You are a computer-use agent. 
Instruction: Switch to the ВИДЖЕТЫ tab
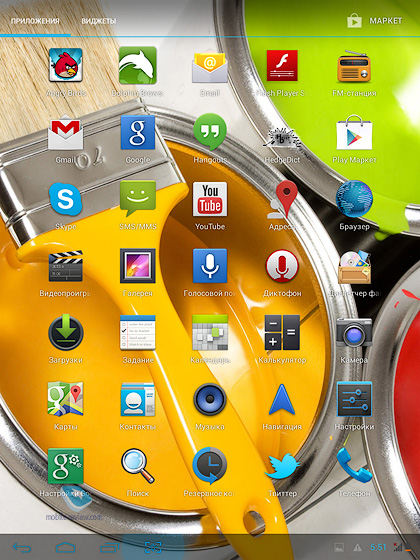(99, 21)
